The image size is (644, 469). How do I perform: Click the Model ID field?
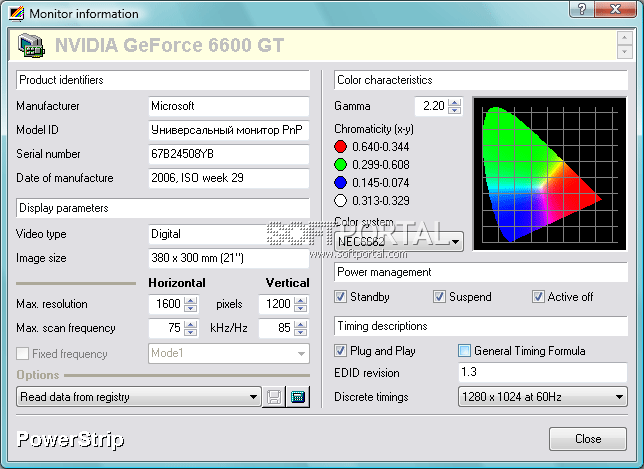[228, 130]
